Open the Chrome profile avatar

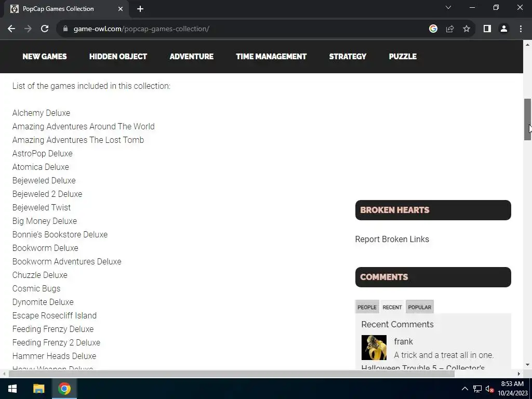point(504,29)
